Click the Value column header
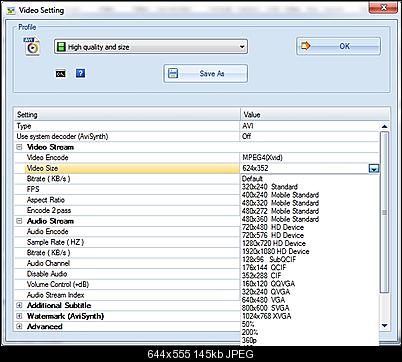Viewport: 402px width, 362px height. pos(315,115)
